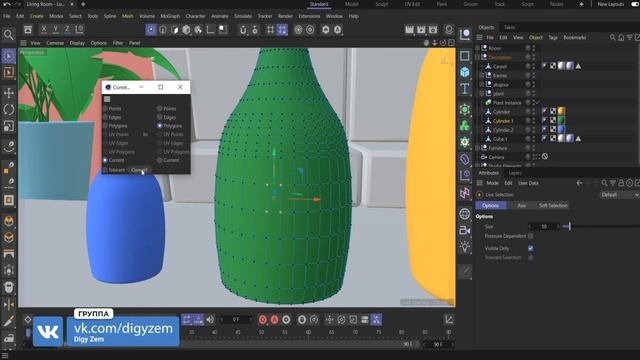This screenshot has height=360, width=640.
Task: Switch to Model mode cube icon
Action: click(x=187, y=30)
